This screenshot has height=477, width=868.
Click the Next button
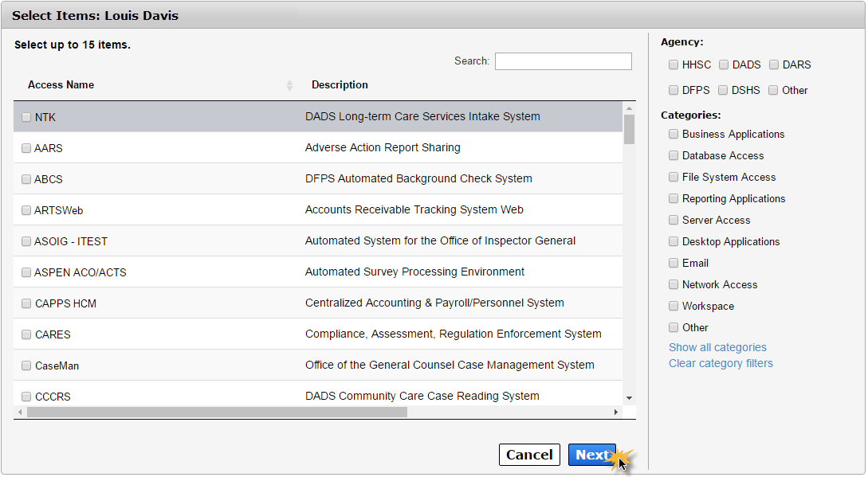click(591, 455)
